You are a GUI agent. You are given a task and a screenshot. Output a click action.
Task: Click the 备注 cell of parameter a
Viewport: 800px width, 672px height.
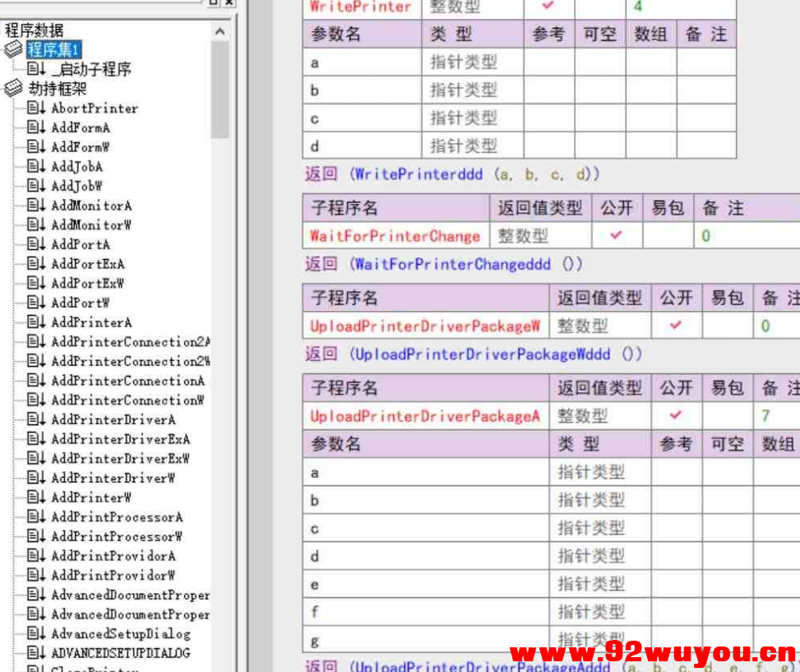tap(707, 62)
